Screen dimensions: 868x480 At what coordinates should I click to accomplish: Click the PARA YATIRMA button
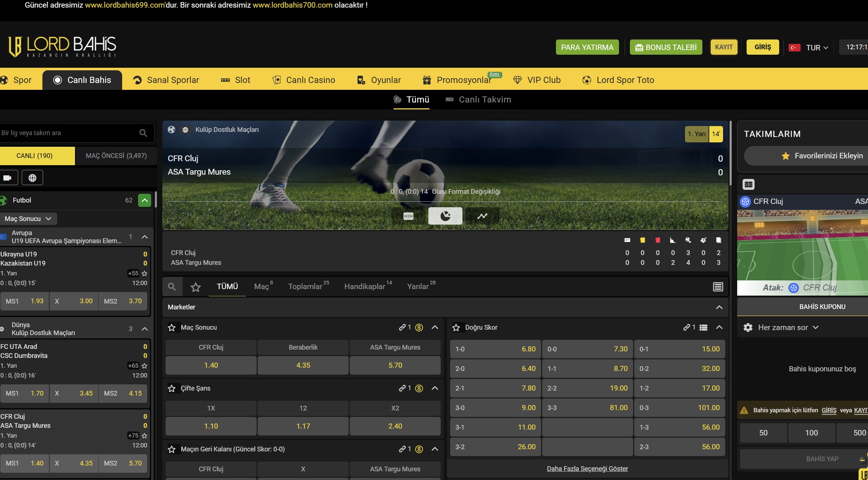[x=587, y=47]
